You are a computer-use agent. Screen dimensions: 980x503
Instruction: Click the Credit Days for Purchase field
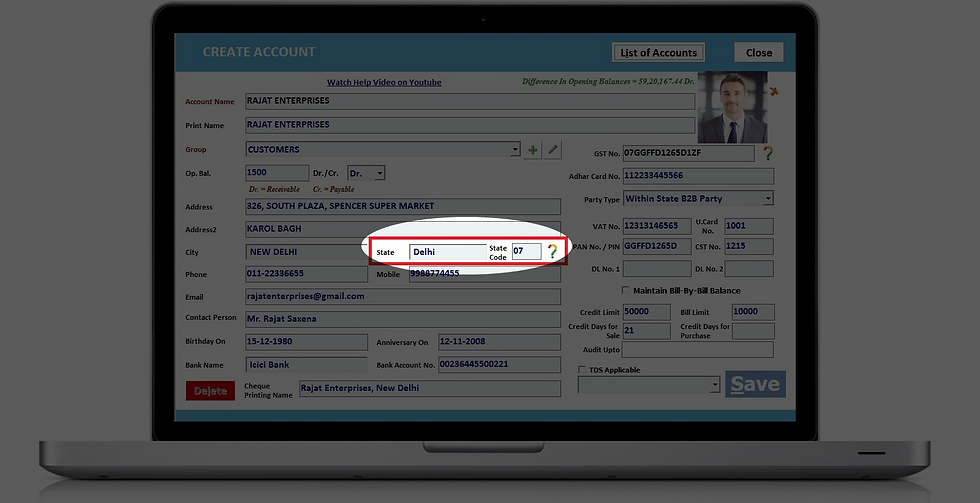(753, 331)
